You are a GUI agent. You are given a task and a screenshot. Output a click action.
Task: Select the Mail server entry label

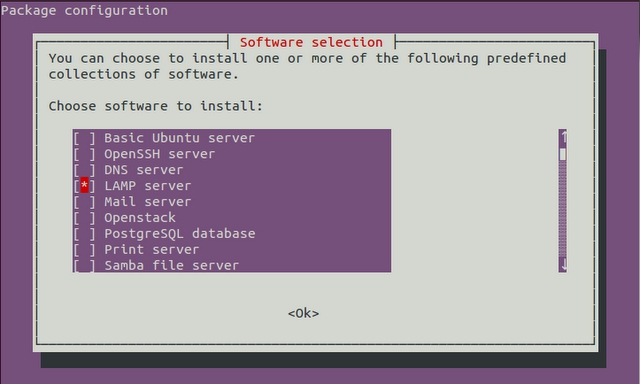pos(147,202)
